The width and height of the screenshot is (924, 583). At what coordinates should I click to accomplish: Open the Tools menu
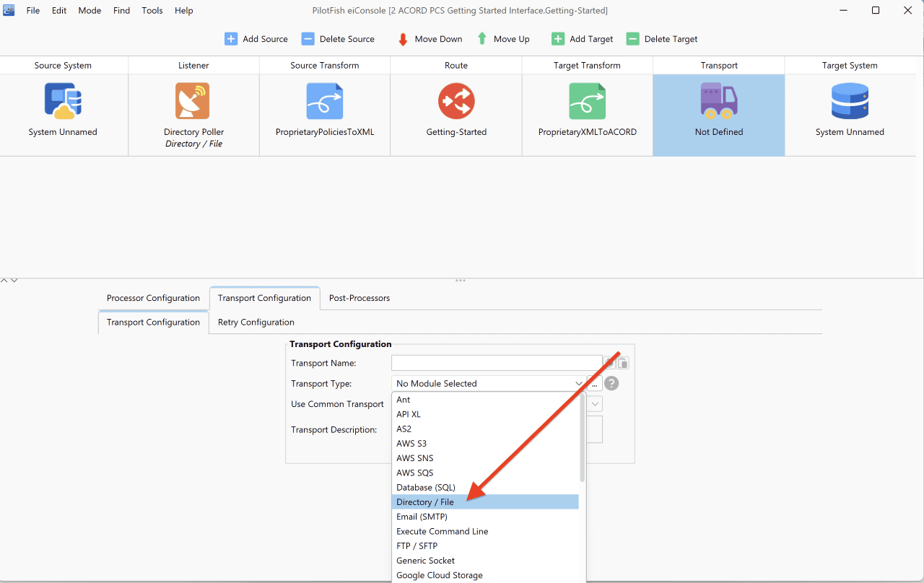coord(152,11)
